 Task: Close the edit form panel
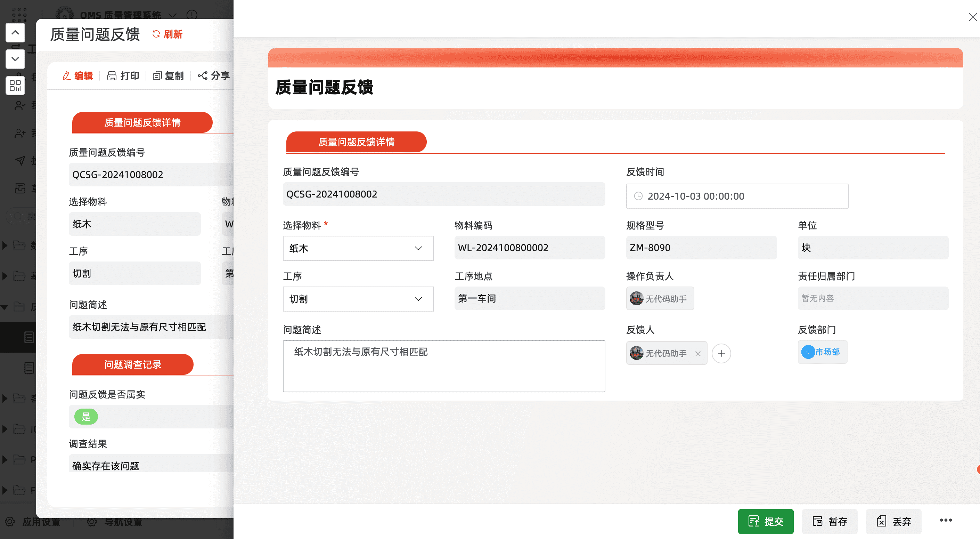point(972,17)
